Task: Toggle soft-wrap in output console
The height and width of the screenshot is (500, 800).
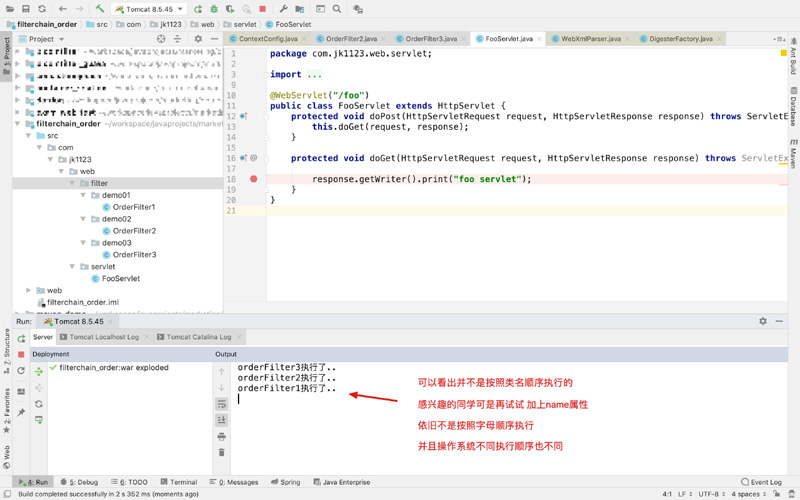Action: click(221, 404)
